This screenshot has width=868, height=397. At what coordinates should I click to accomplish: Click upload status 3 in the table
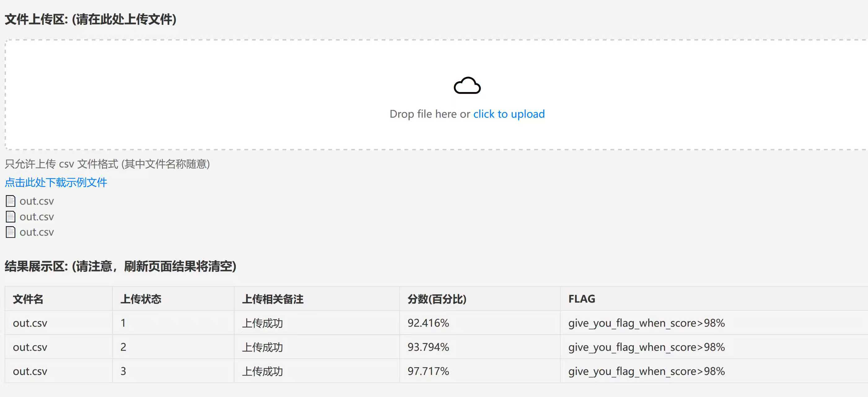pos(123,371)
